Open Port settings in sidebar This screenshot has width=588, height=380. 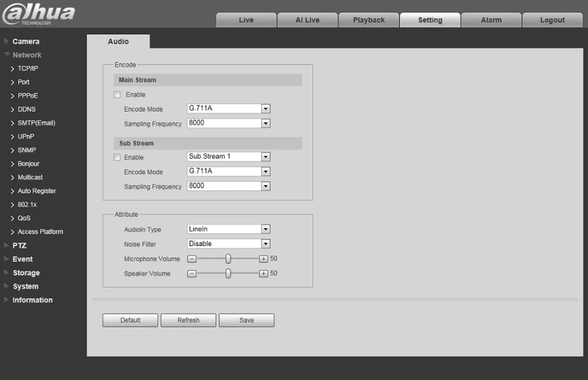tap(24, 82)
